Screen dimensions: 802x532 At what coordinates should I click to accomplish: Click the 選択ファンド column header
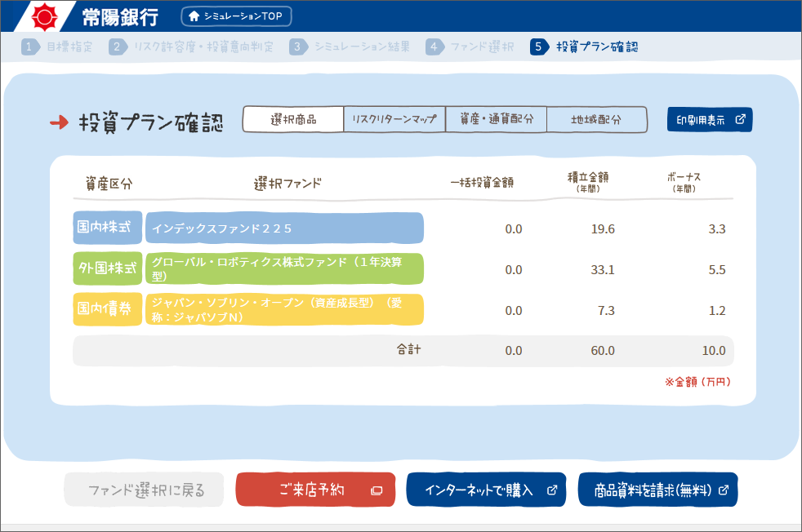(288, 184)
